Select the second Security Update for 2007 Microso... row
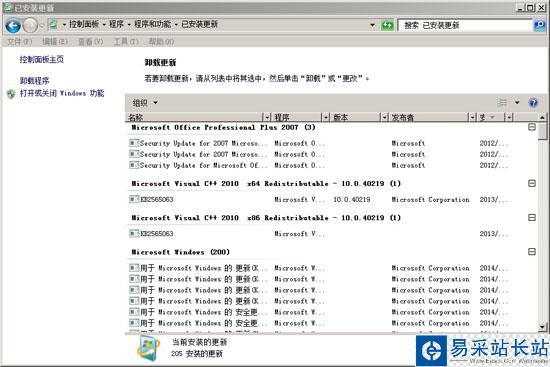 [319, 154]
